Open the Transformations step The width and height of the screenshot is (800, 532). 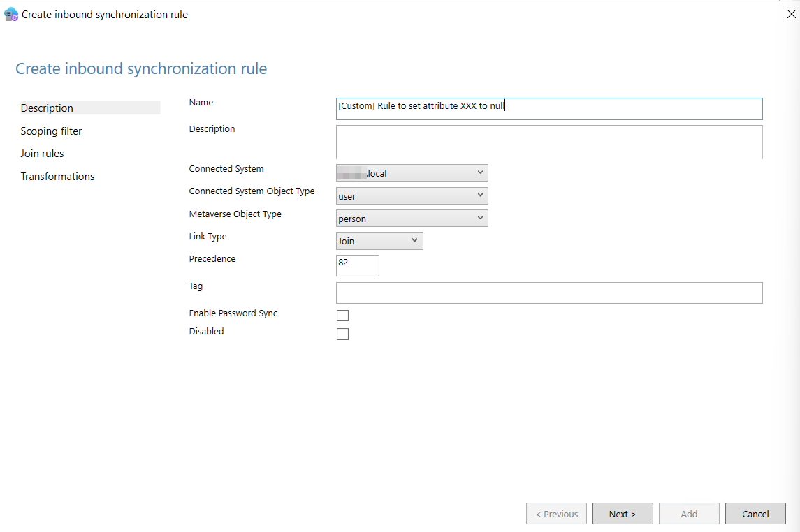[57, 177]
